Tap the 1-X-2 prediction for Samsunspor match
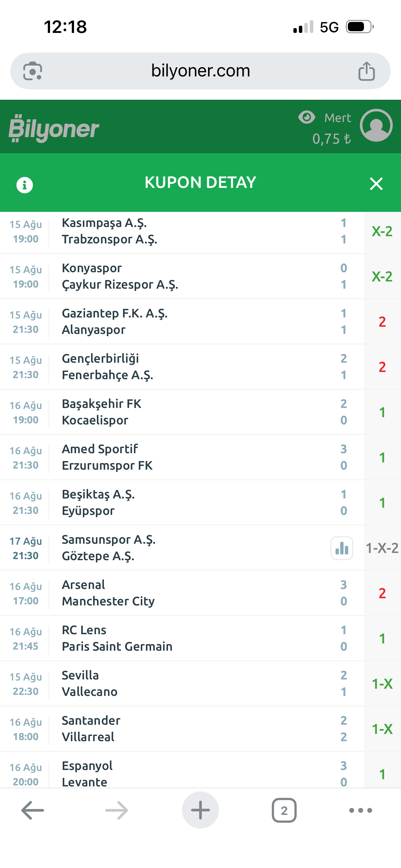This screenshot has width=401, height=868. pyautogui.click(x=382, y=548)
